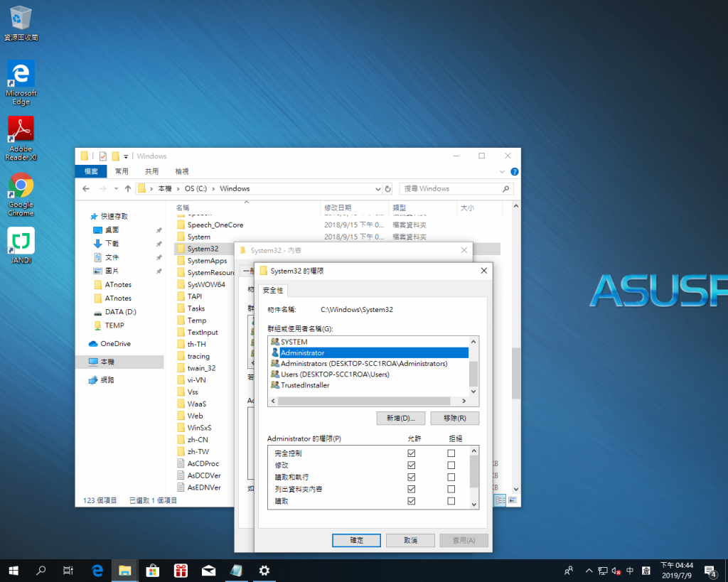Image resolution: width=728 pixels, height=582 pixels.
Task: Open Adobe Reader XI desktop shortcut
Action: tap(21, 139)
